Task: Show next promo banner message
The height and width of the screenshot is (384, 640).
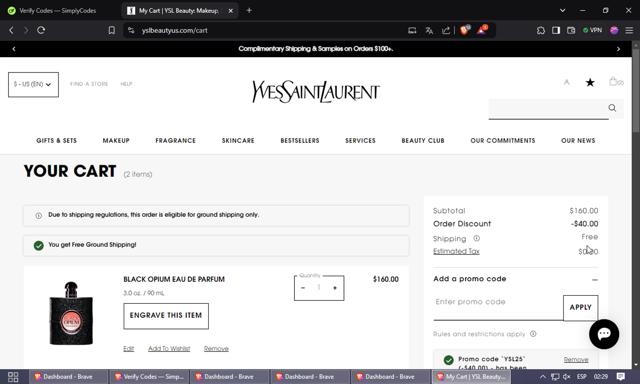Action: pos(618,49)
